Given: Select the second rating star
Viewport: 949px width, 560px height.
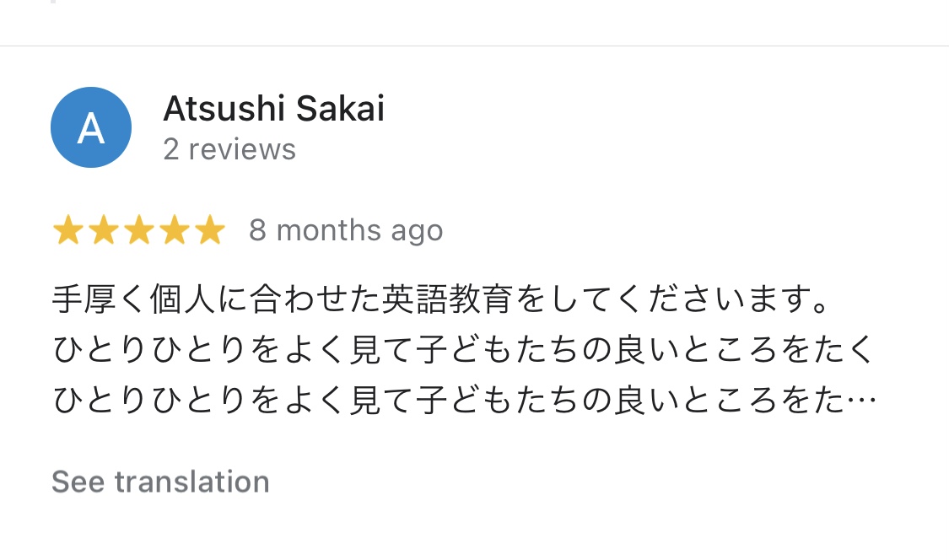Looking at the screenshot, I should pos(103,230).
